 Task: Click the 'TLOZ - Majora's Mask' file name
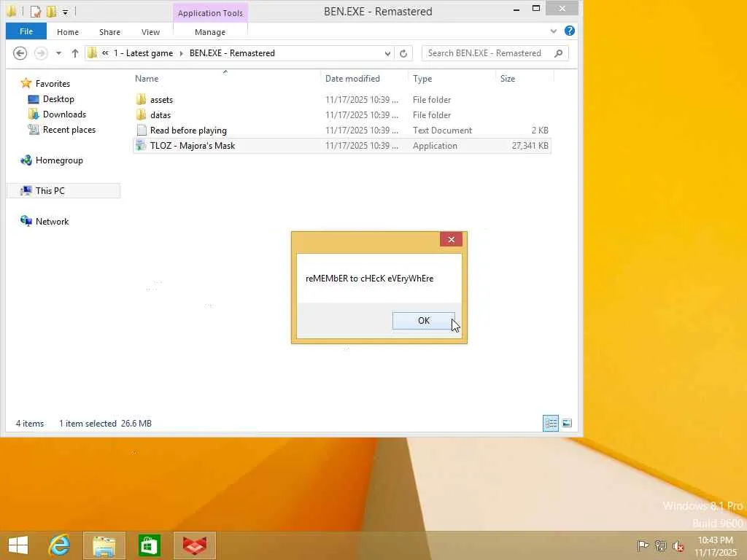pyautogui.click(x=193, y=145)
